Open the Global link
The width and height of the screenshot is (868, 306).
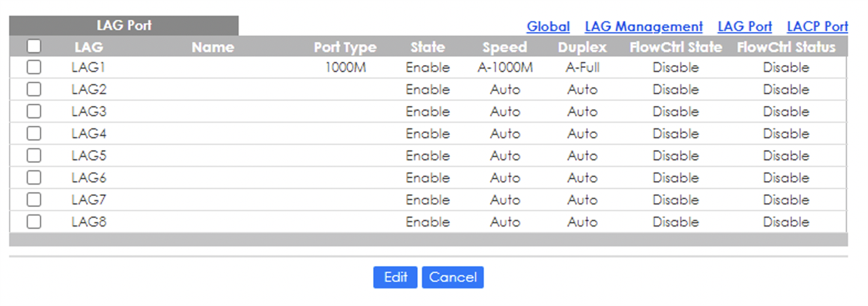click(548, 26)
